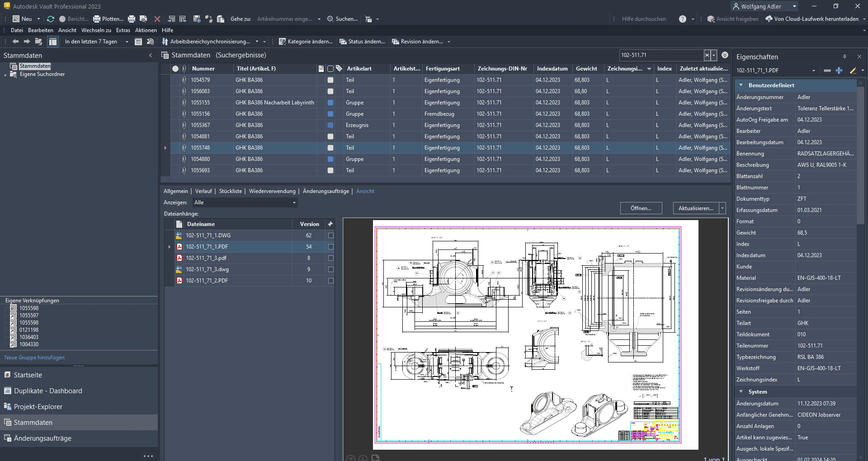Click the Status ändern toolbar button

[363, 42]
